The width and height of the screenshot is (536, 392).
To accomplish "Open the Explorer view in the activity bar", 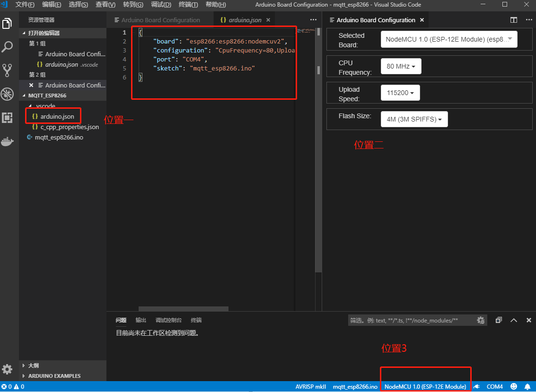I will point(7,24).
